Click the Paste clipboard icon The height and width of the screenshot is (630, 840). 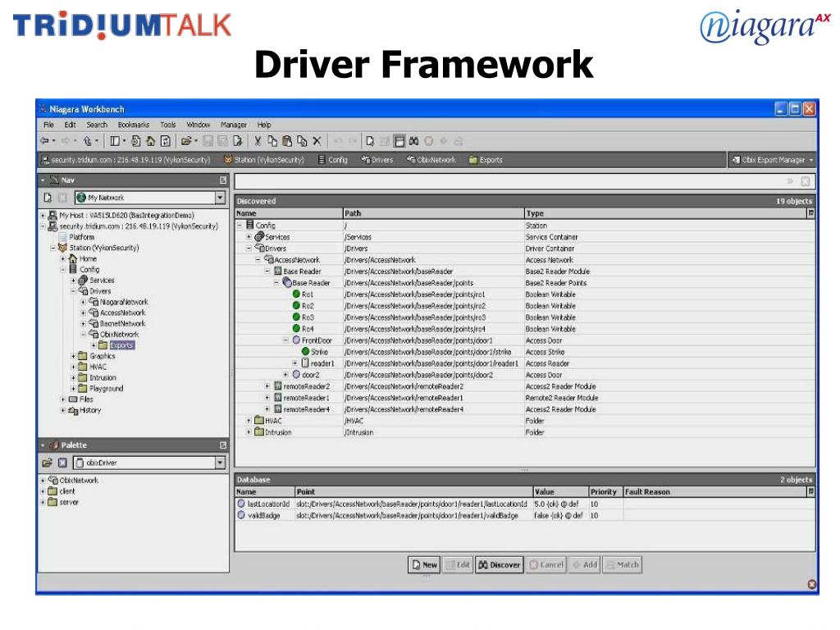click(x=287, y=141)
